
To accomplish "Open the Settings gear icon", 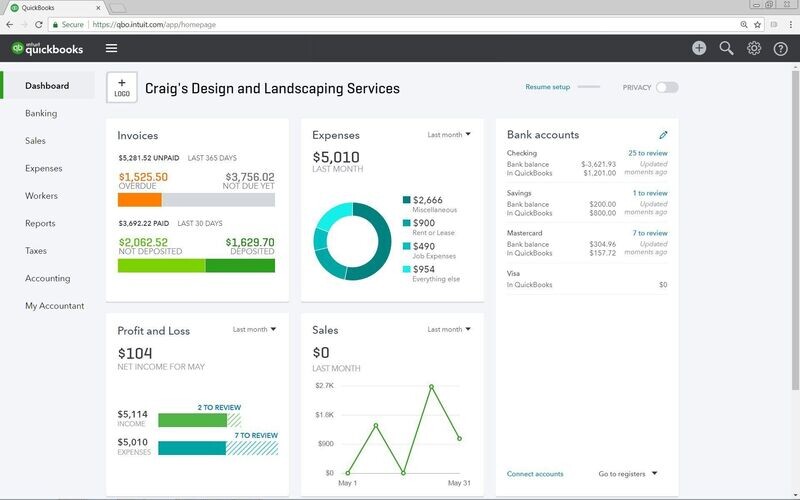I will click(x=754, y=48).
